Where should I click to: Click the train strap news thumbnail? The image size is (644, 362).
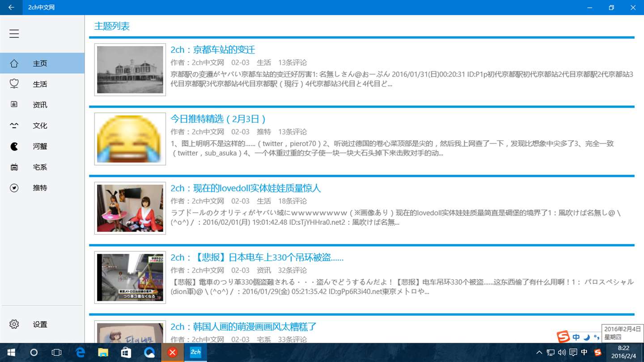click(x=130, y=278)
